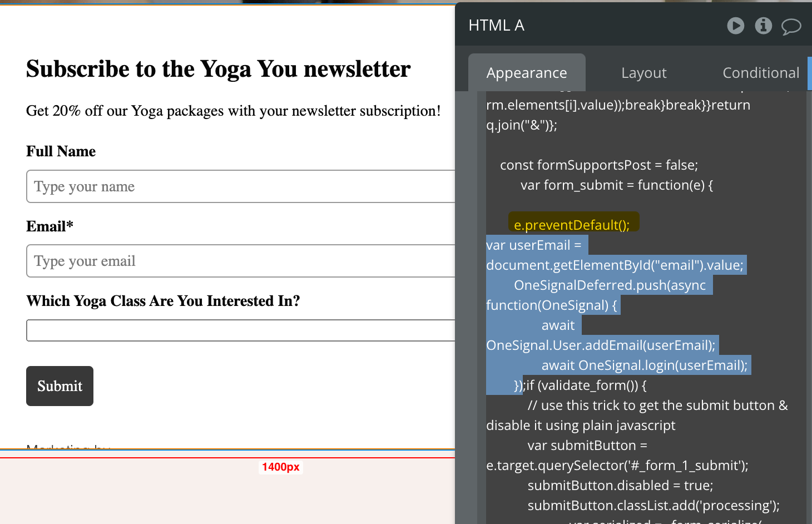
Task: Select the 'Subscribe to the Yoga You newsletter' heading
Action: click(x=218, y=69)
